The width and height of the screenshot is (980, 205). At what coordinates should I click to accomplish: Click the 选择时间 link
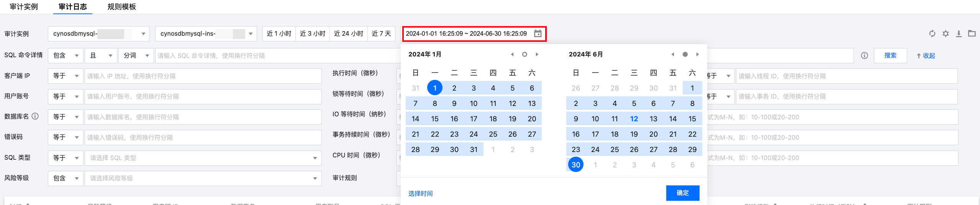(x=420, y=193)
